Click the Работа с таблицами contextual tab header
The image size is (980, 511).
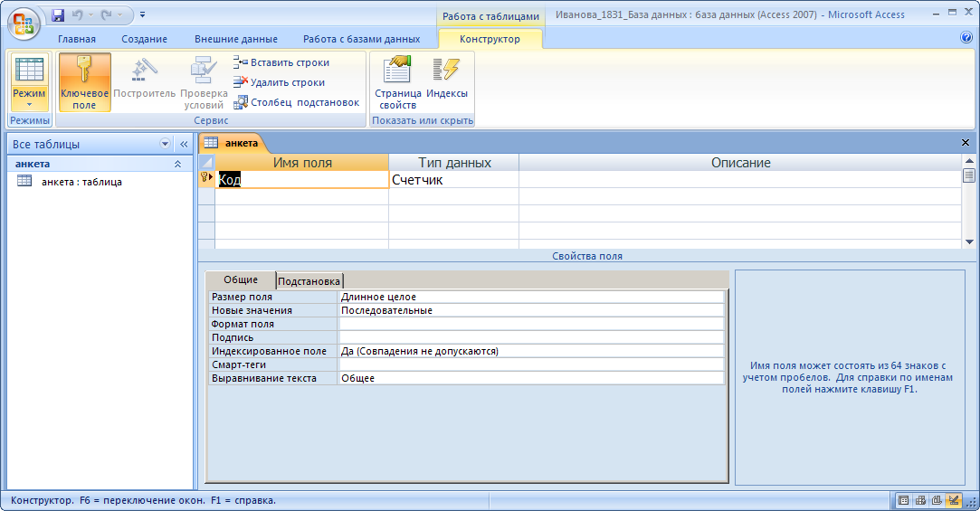click(490, 17)
